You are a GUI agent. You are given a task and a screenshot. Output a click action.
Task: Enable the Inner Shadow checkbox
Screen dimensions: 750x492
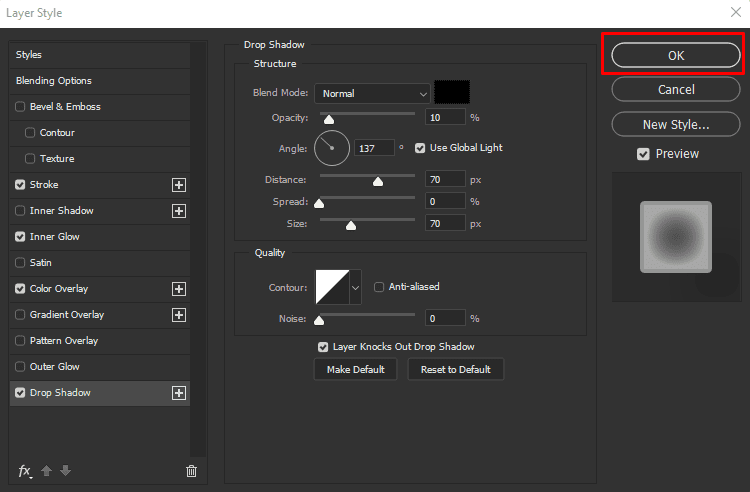(x=20, y=210)
